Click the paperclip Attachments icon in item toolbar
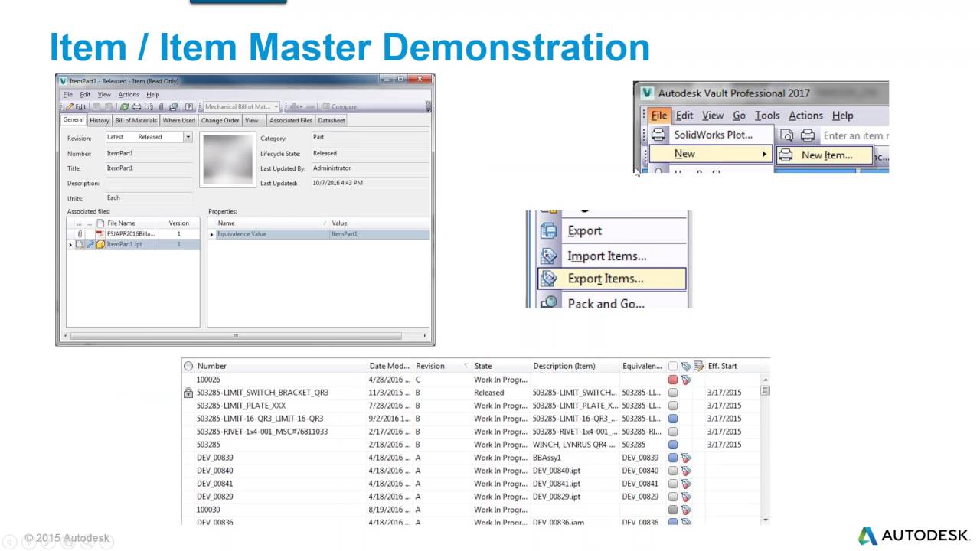Image resolution: width=980 pixels, height=551 pixels. click(161, 106)
